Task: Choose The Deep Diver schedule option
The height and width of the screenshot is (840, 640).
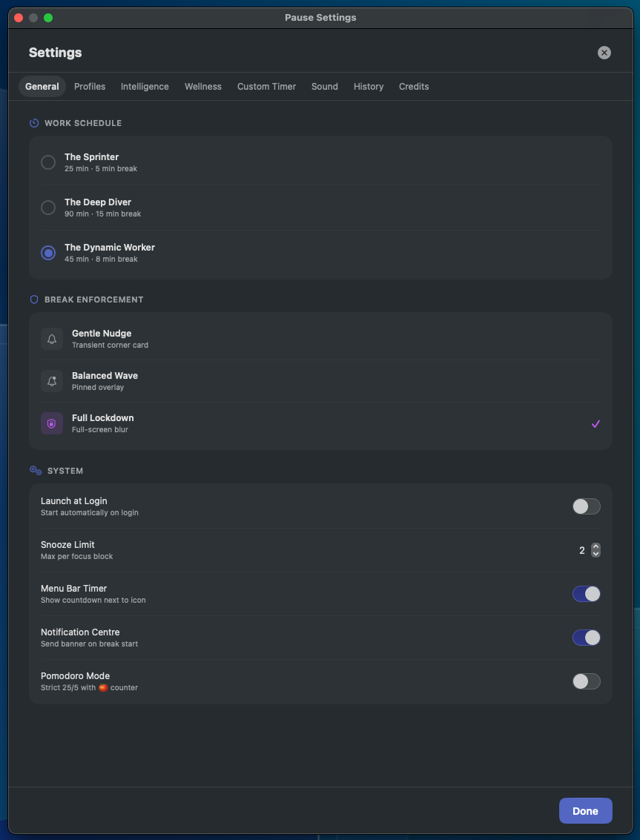Action: coord(320,208)
